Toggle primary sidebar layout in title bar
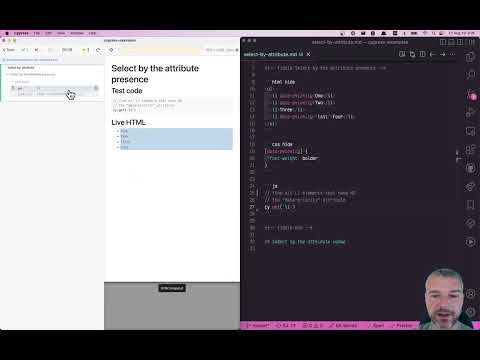 point(443,42)
